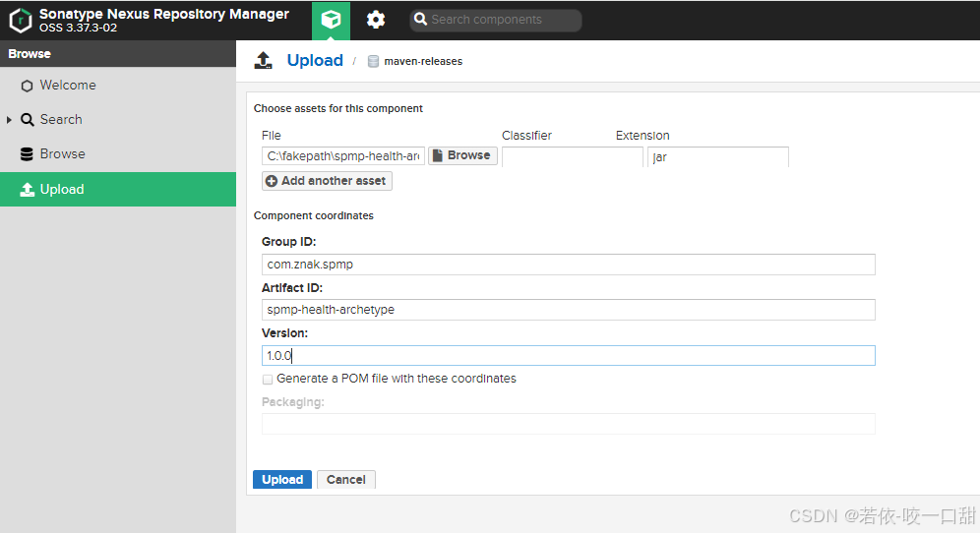Focus the Search components box
This screenshot has width=980, height=533.
tap(496, 20)
